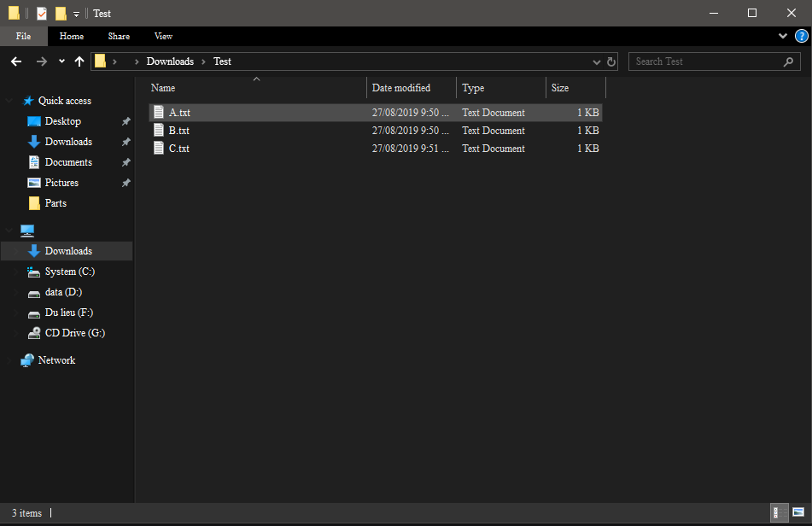This screenshot has width=812, height=526.
Task: Click the Back navigation arrow
Action: coord(16,61)
